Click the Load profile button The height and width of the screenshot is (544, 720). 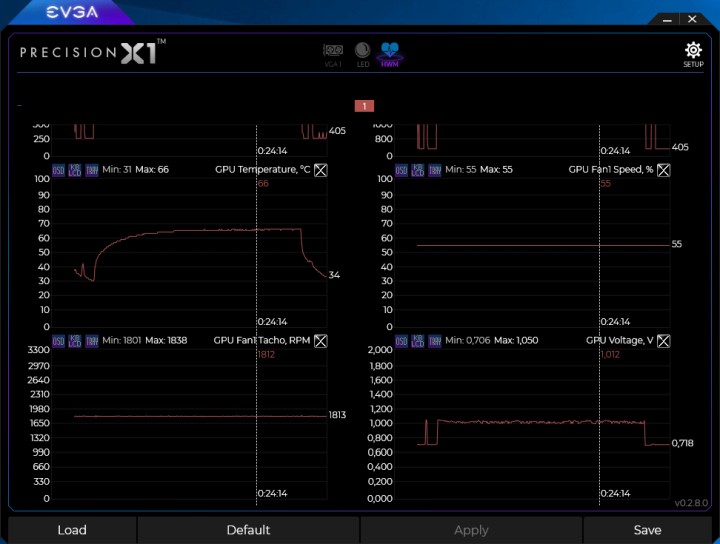tap(72, 530)
